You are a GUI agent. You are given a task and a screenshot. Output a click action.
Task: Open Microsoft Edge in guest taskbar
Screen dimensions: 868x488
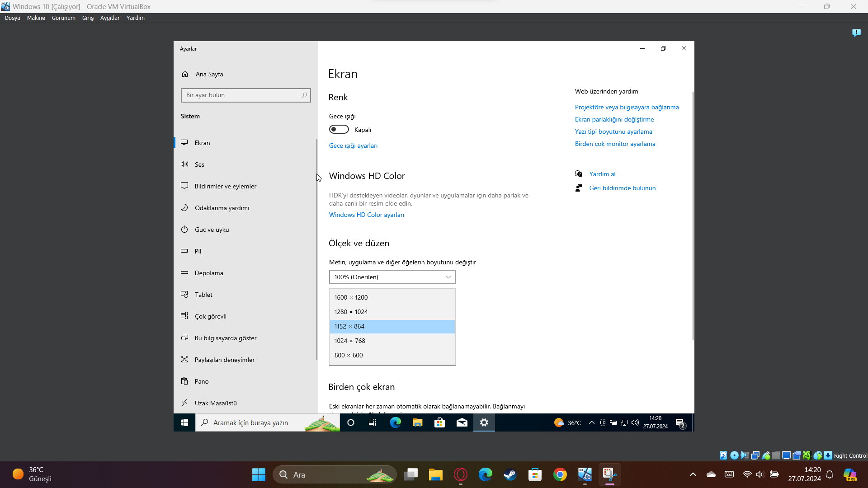click(x=395, y=422)
